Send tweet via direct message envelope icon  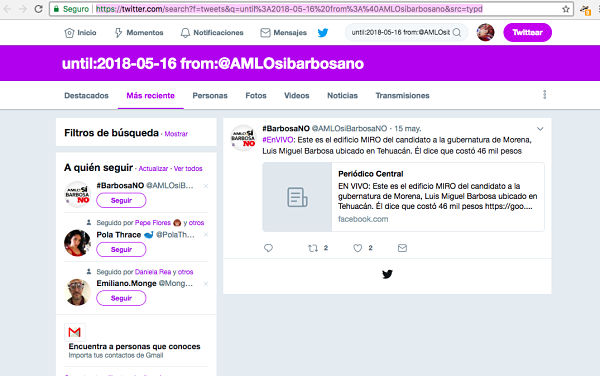coord(402,248)
